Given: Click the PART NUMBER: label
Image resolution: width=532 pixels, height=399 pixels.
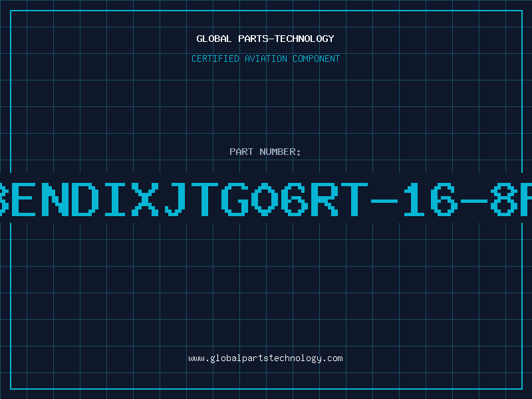Looking at the screenshot, I should point(265,152).
